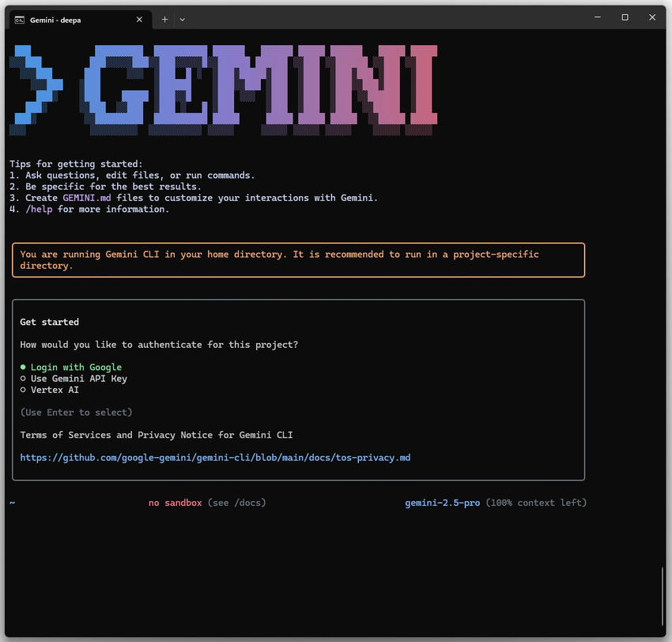Close the Gemini - deepa tab
Viewport: 672px width, 642px height.
[139, 19]
